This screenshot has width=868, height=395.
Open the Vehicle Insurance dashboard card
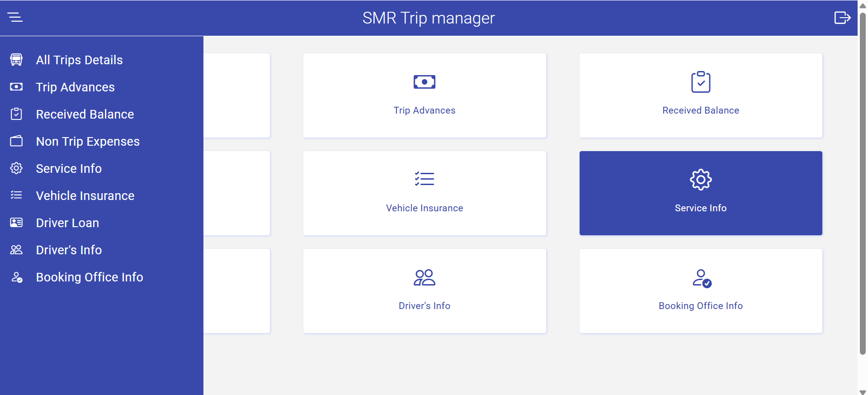(x=424, y=193)
